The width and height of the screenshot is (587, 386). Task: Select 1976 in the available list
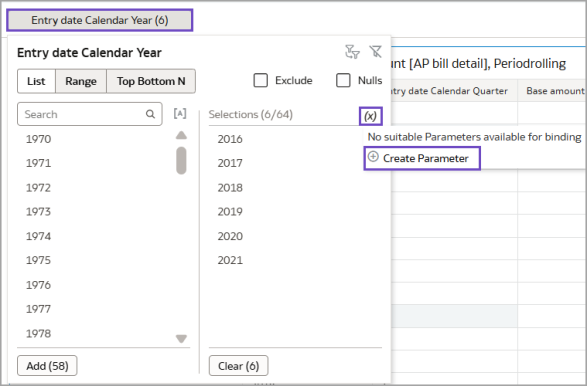click(38, 285)
